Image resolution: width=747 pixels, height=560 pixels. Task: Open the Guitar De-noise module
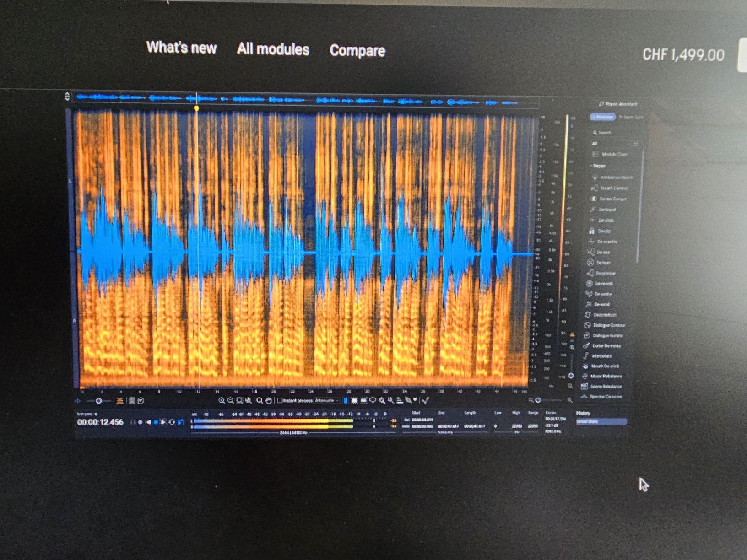[602, 346]
